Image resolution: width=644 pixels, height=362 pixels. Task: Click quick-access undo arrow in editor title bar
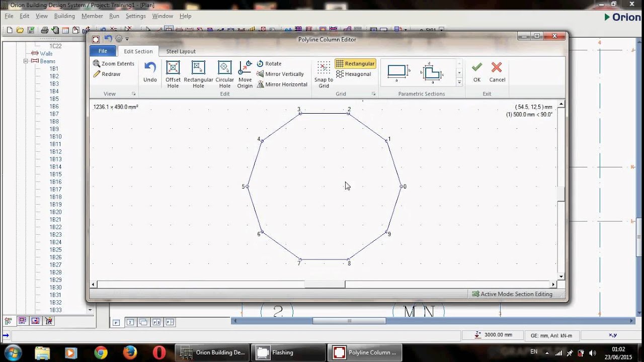click(x=108, y=39)
